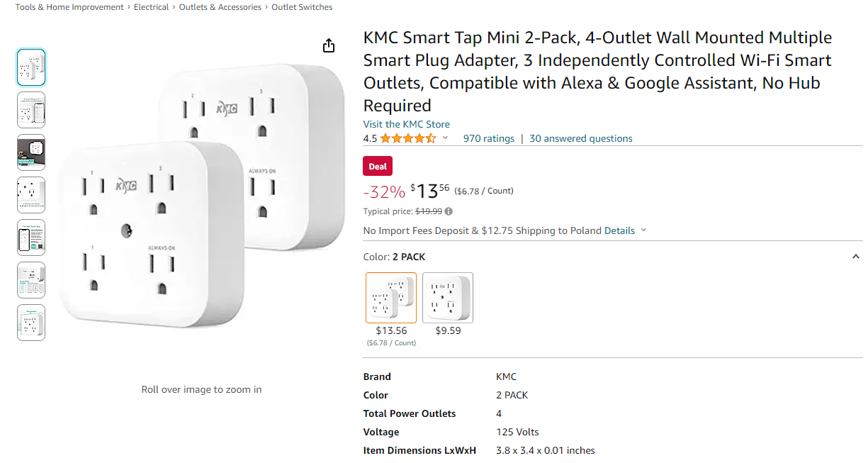Image resolution: width=868 pixels, height=463 pixels.
Task: Open the rating breakdown dropdown arrow
Action: (x=445, y=138)
